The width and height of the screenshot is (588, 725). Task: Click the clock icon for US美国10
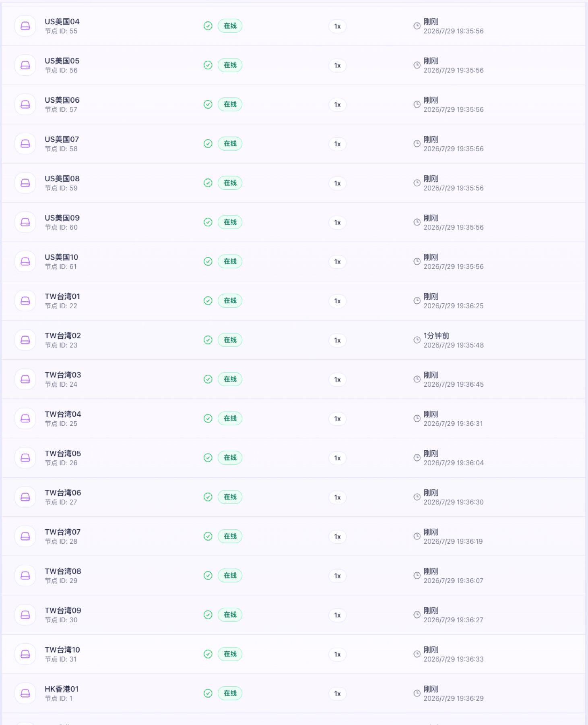[x=417, y=261]
